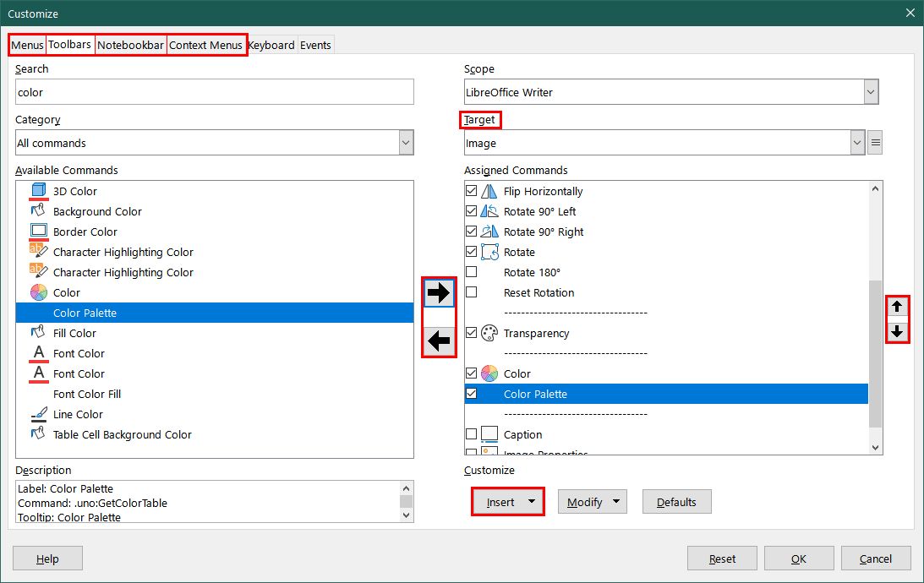The image size is (924, 583).
Task: Move selected command down with down arrow
Action: pyautogui.click(x=897, y=331)
